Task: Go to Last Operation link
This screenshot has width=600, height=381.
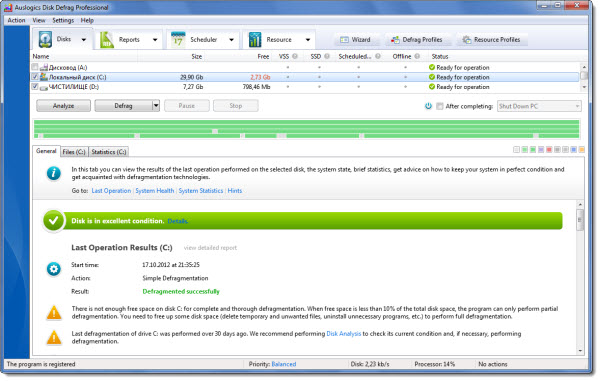Action: coord(111,190)
